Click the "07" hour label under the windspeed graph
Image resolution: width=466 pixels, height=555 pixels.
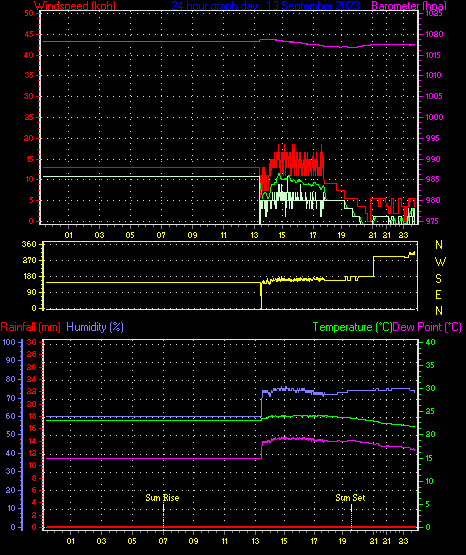pyautogui.click(x=161, y=235)
